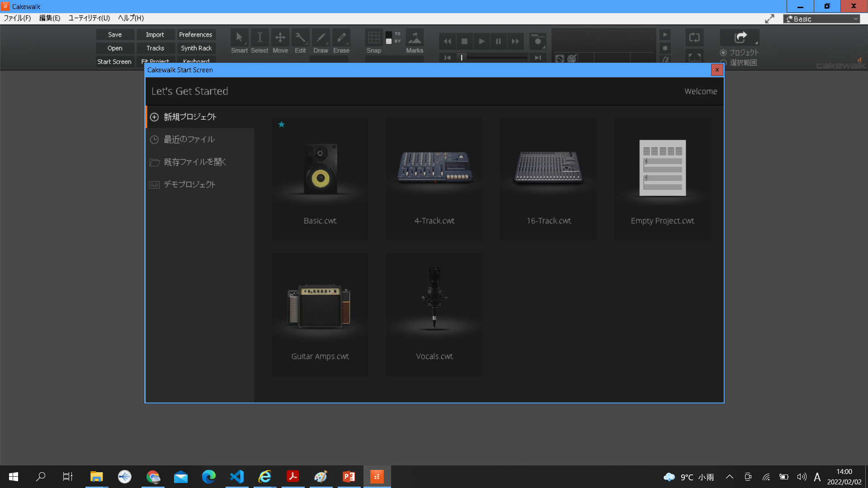This screenshot has width=868, height=488.
Task: Click the Stop transport button
Action: point(464,41)
